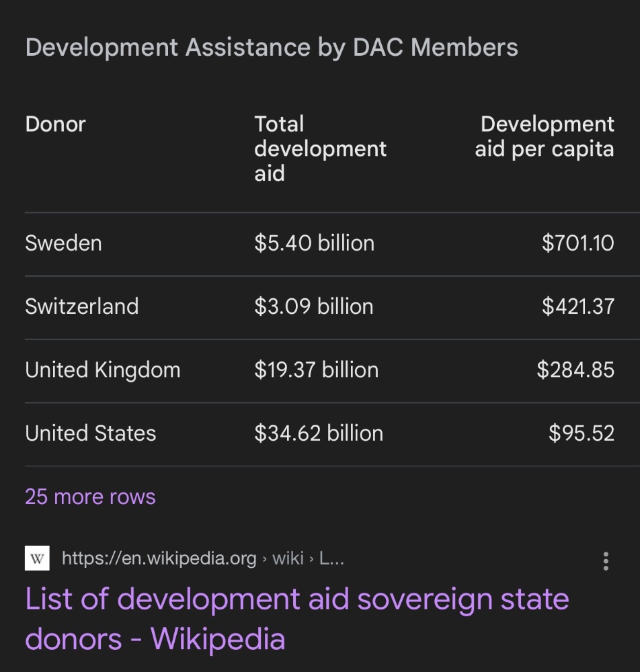Click the $421.37 per capita figure
Viewport: 640px width, 672px height.
578,306
